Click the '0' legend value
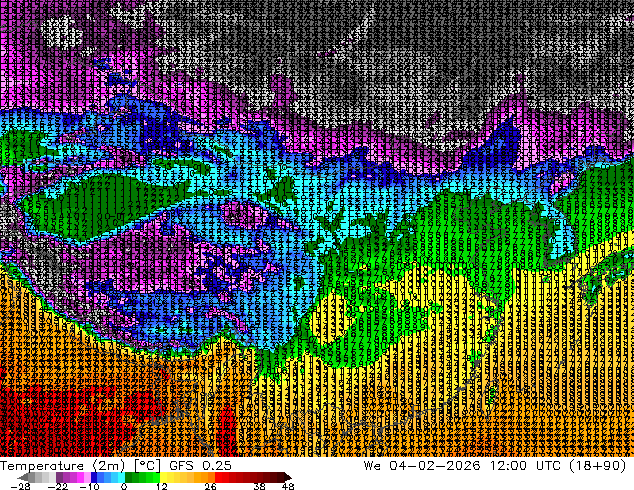Viewport: 634px width, 490px height. [x=124, y=486]
